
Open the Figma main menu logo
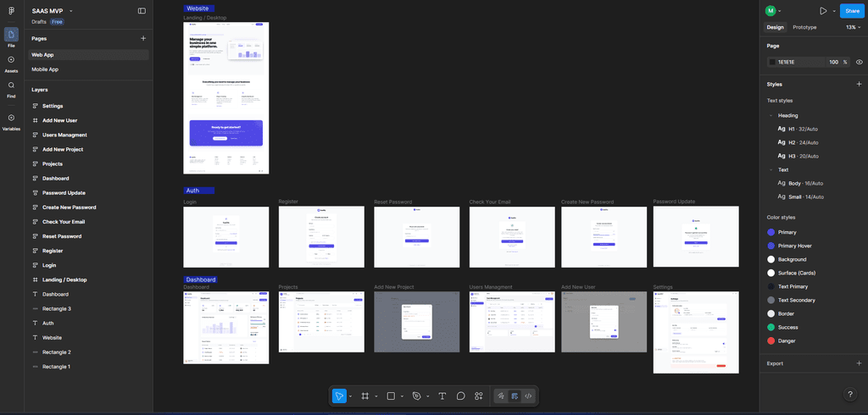(11, 11)
